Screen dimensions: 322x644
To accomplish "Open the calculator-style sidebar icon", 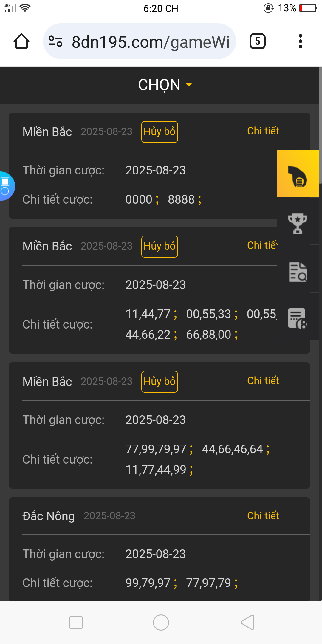I will [298, 318].
